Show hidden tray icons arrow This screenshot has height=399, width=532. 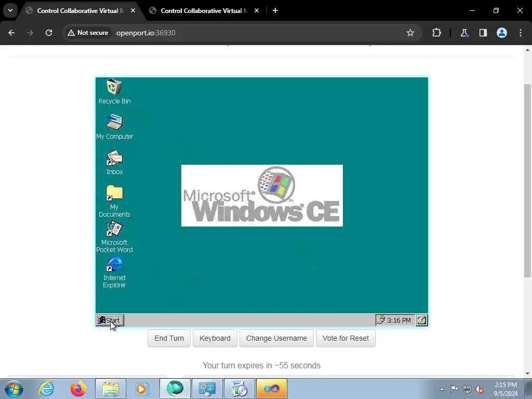(x=442, y=389)
